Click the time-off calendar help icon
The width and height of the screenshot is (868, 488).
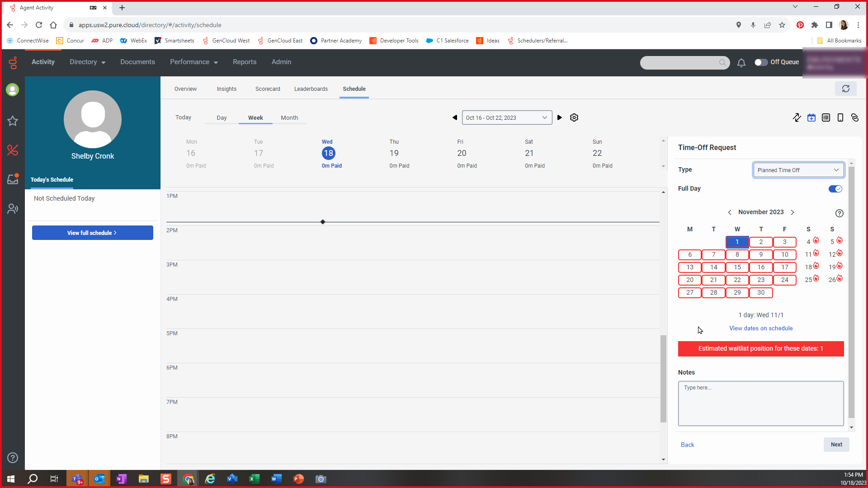point(840,213)
